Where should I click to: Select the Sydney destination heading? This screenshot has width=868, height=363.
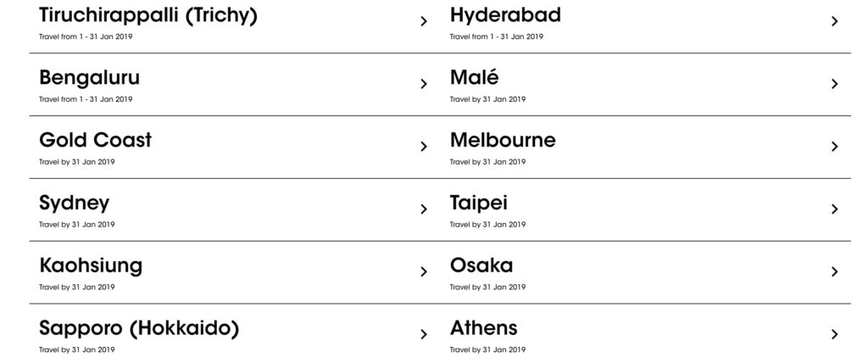74,203
